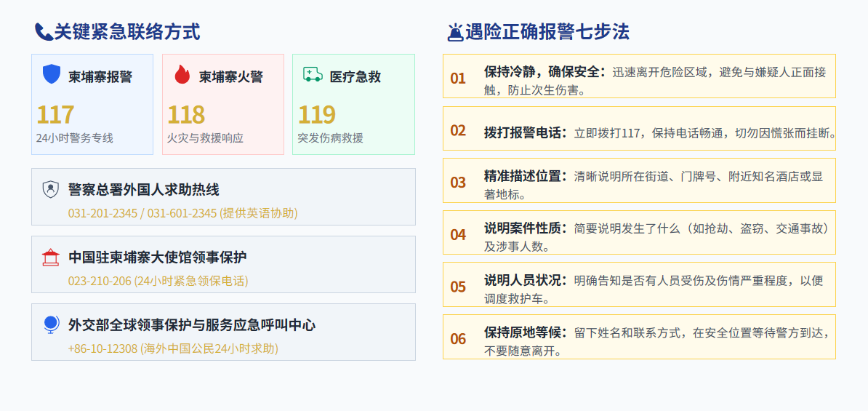This screenshot has height=411, width=868.
Task: Select the 118 fire emergency number
Action: pos(186,115)
